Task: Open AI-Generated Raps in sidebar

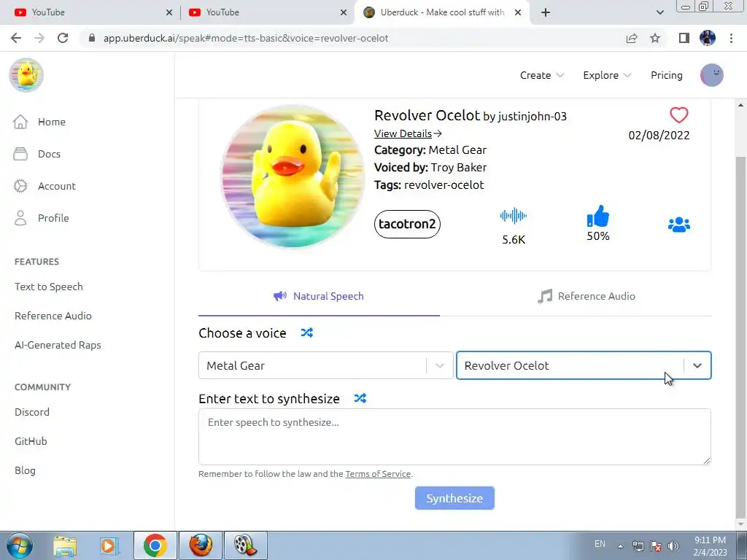Action: (58, 345)
